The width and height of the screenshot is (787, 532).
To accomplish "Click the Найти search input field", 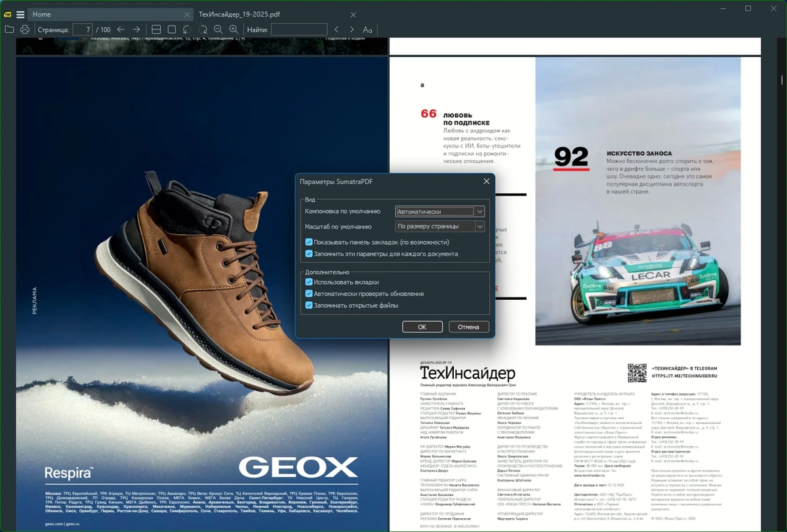I will [299, 30].
